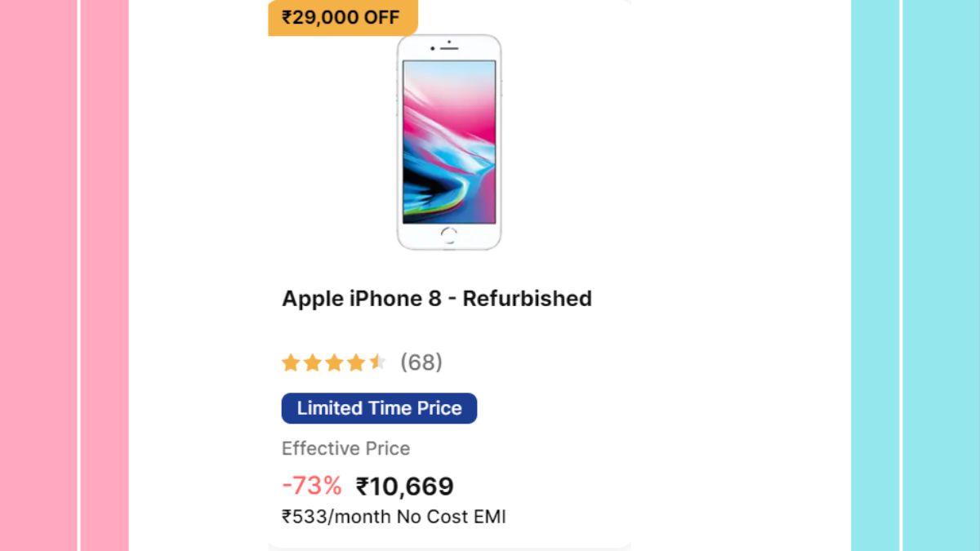The height and width of the screenshot is (551, 980).
Task: Click the wide pink stripe at far left
Action: (x=38, y=275)
